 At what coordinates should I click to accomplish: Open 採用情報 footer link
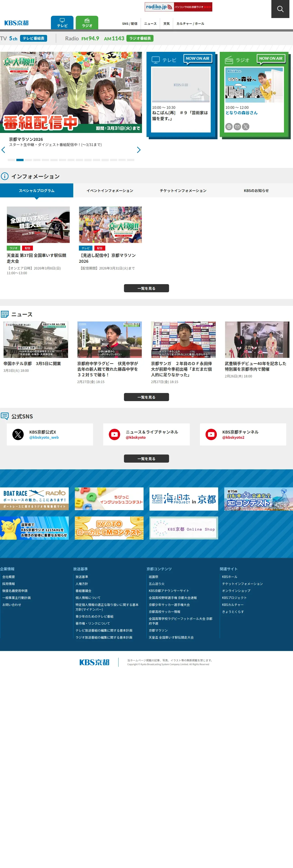(x=8, y=584)
